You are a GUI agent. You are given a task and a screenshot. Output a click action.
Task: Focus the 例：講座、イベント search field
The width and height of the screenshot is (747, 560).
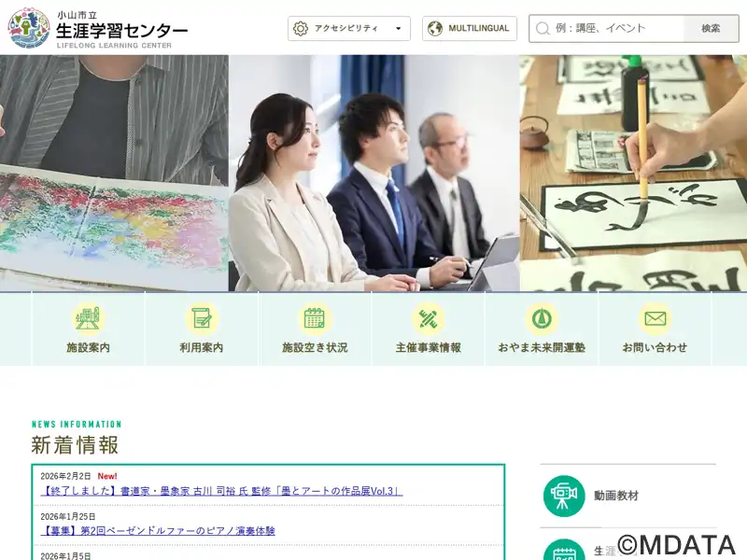click(x=606, y=29)
